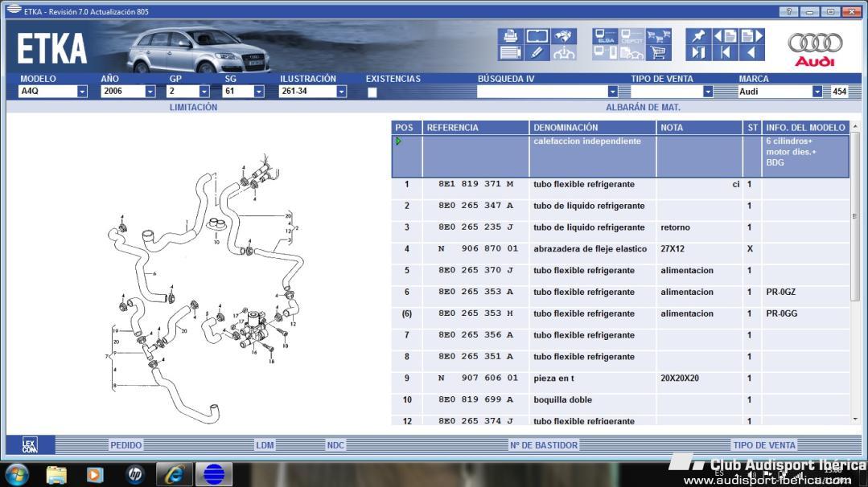The height and width of the screenshot is (487, 868).
Task: Click the NOTA column header
Action: (699, 128)
